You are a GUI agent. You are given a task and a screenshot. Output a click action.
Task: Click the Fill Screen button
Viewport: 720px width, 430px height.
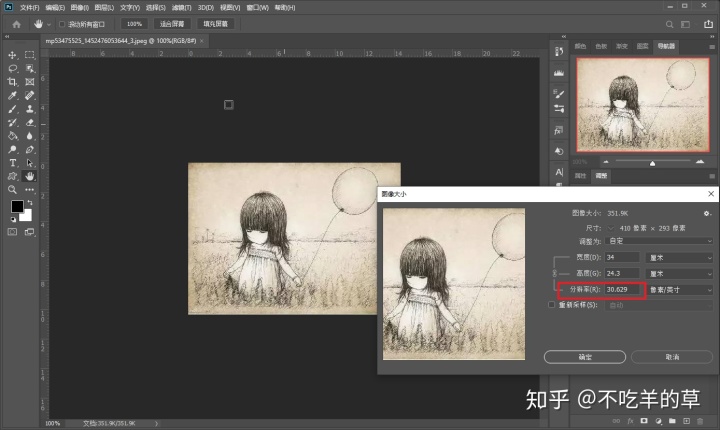[215, 24]
